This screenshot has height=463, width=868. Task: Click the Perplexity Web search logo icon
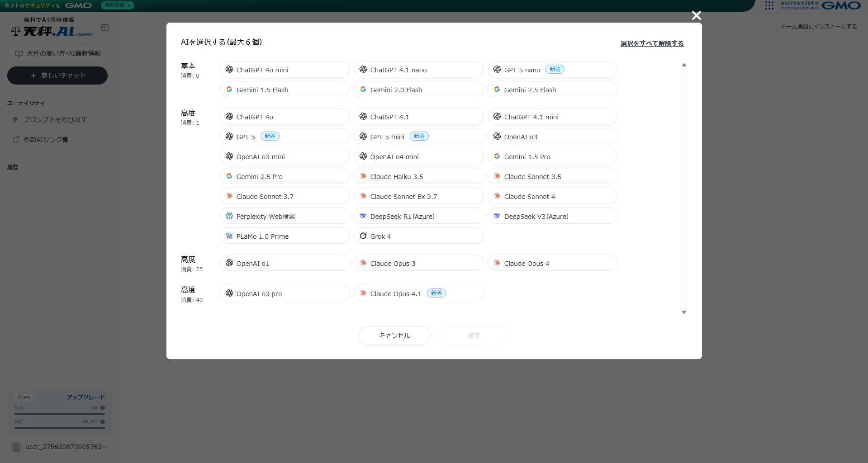pos(229,216)
